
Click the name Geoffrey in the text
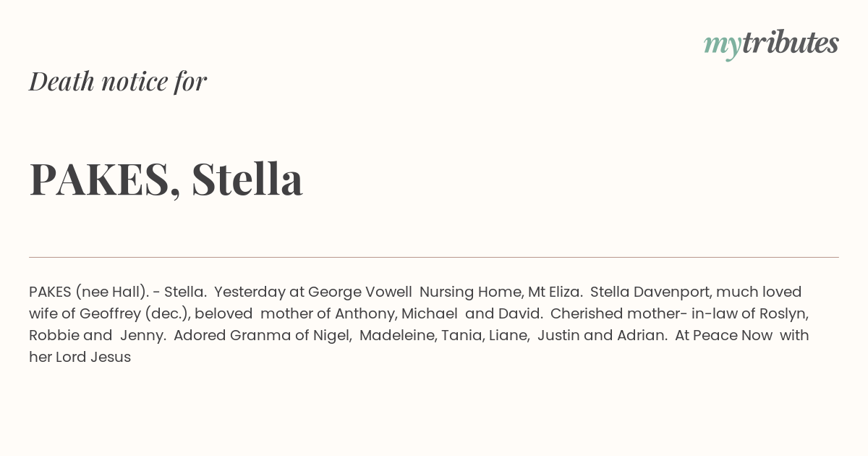(110, 313)
